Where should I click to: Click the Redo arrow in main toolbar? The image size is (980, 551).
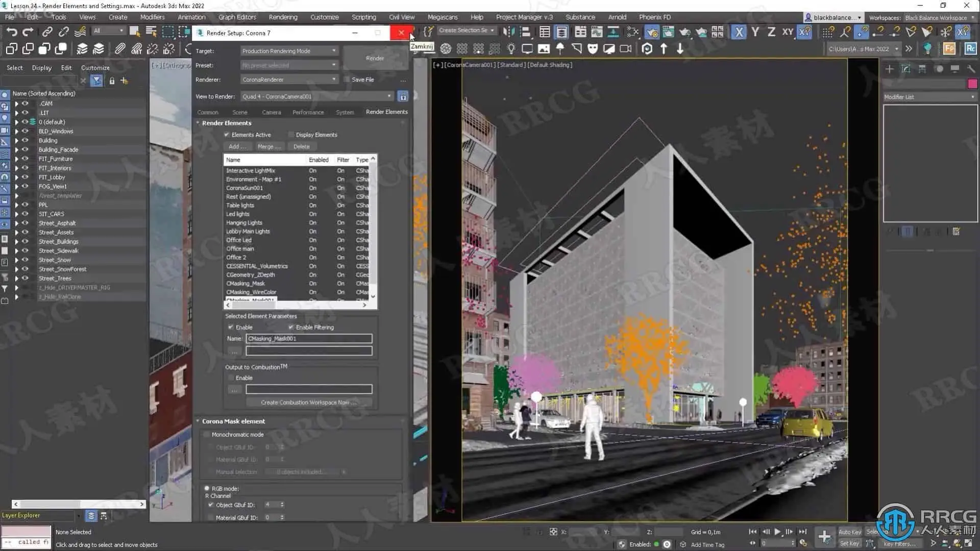coord(28,32)
